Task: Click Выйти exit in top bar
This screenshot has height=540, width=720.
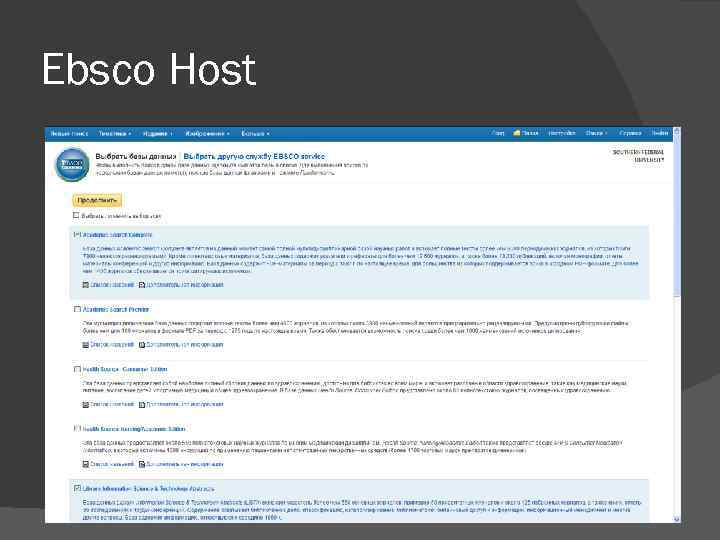Action: coord(660,133)
